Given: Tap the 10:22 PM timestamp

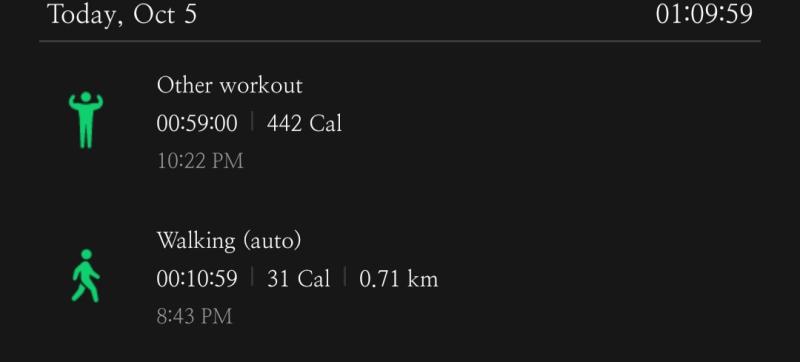Looking at the screenshot, I should point(200,161).
